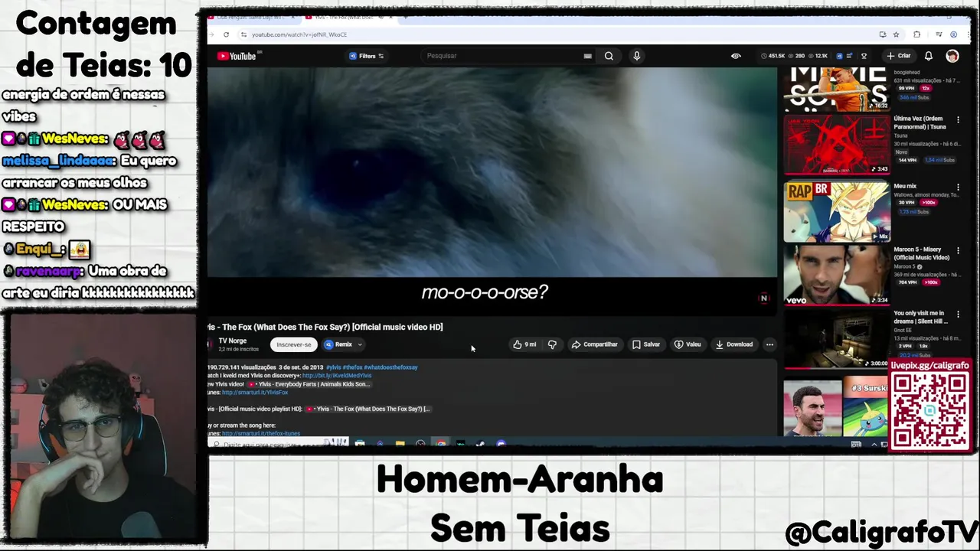Open the bit.ly/IKveldMedYlvis link

click(x=337, y=376)
